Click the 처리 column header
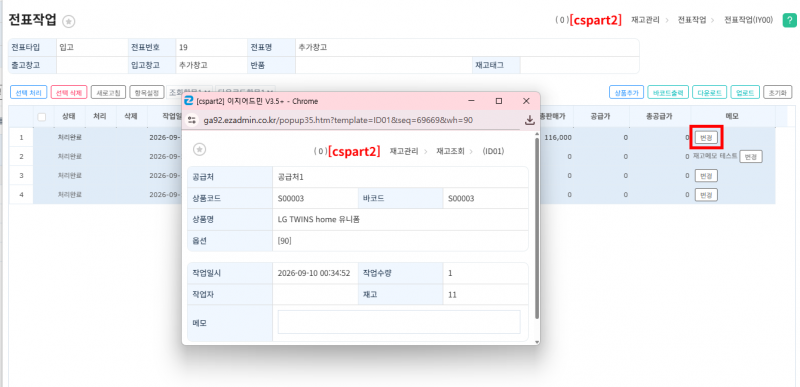The height and width of the screenshot is (387, 800). pos(100,116)
